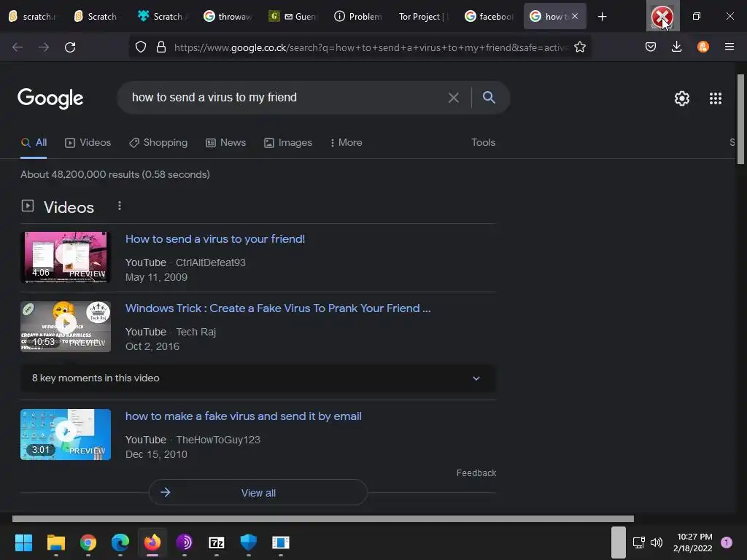This screenshot has width=747, height=560.
Task: Launch Microsoft Edge from the taskbar
Action: (120, 542)
